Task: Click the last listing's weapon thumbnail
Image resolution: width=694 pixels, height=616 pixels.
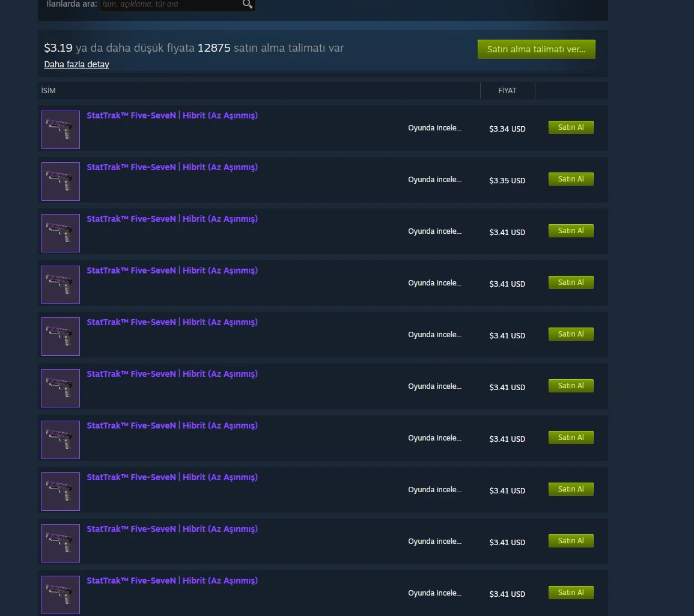Action: click(61, 595)
